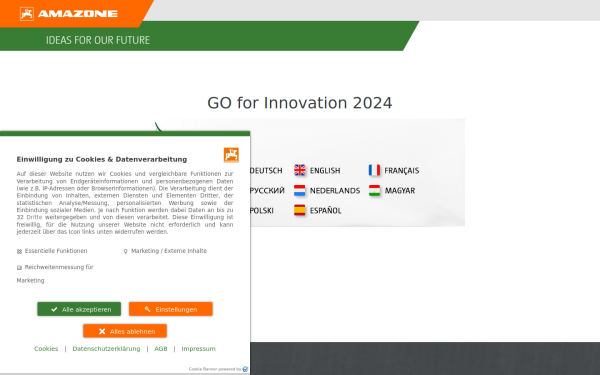Click the Cookie Banner powered by text
This screenshot has width=600, height=375.
click(x=215, y=369)
